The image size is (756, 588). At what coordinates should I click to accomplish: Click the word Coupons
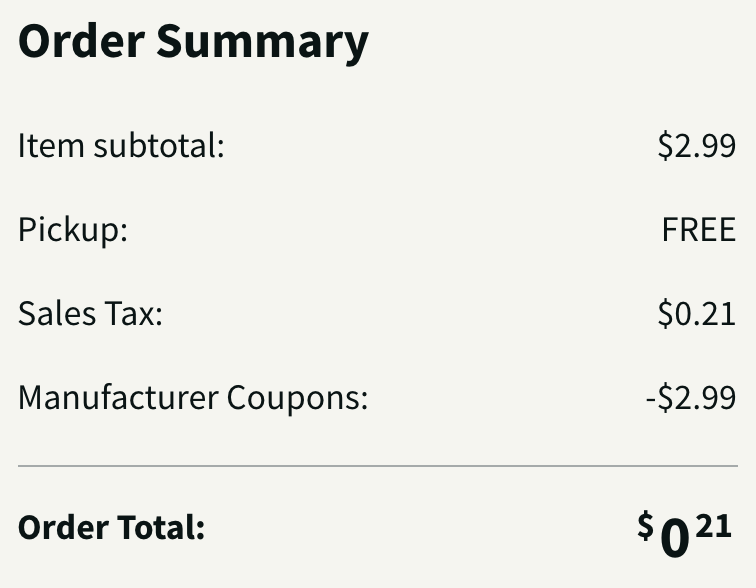point(297,399)
